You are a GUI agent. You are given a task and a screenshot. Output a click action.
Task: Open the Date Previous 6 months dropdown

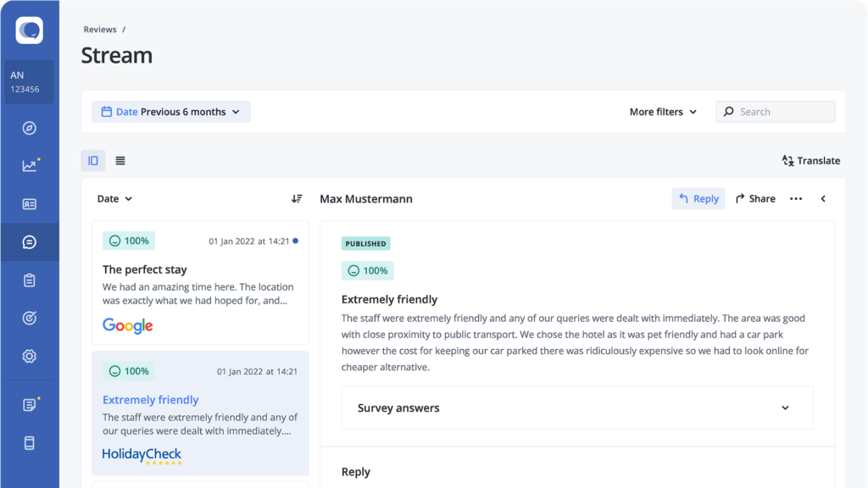(x=171, y=112)
